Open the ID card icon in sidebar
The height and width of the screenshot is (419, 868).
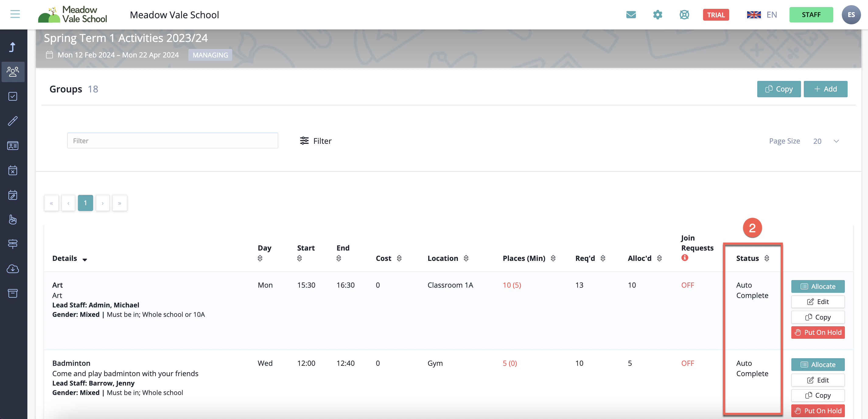pyautogui.click(x=13, y=145)
